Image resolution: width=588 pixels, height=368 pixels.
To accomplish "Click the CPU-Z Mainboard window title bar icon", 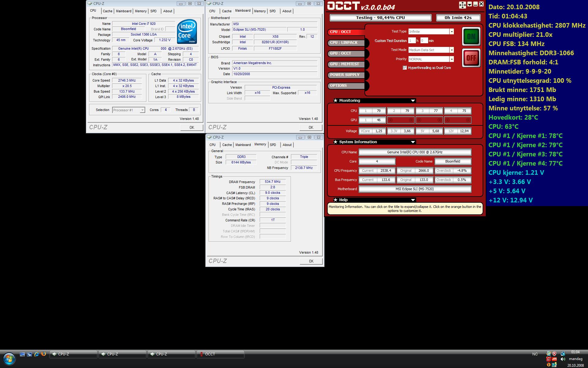I will pos(209,4).
